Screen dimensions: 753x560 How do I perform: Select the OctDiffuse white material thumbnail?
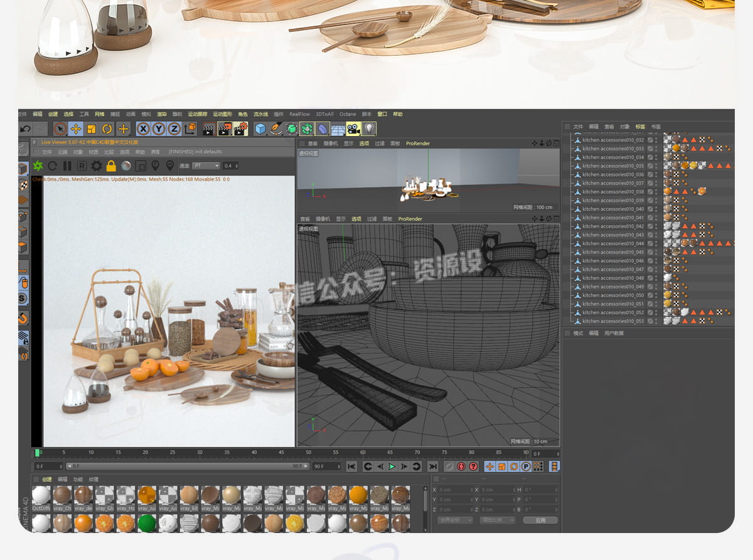[x=41, y=495]
